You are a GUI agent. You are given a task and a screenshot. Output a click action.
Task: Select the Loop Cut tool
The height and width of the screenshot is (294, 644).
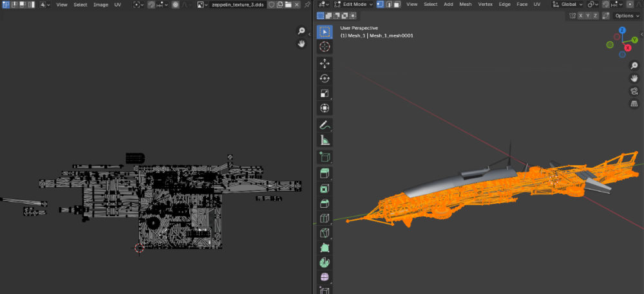[x=325, y=218]
